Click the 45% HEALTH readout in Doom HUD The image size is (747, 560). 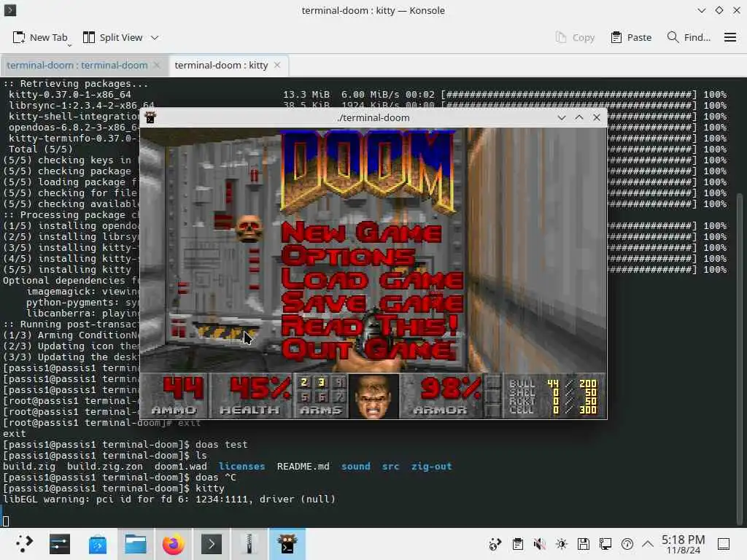point(252,396)
